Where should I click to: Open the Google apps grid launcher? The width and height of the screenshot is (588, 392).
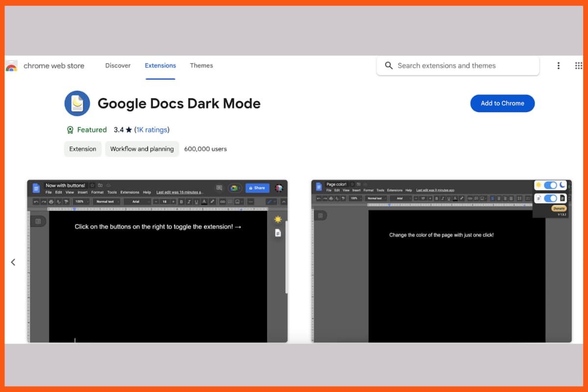point(579,66)
